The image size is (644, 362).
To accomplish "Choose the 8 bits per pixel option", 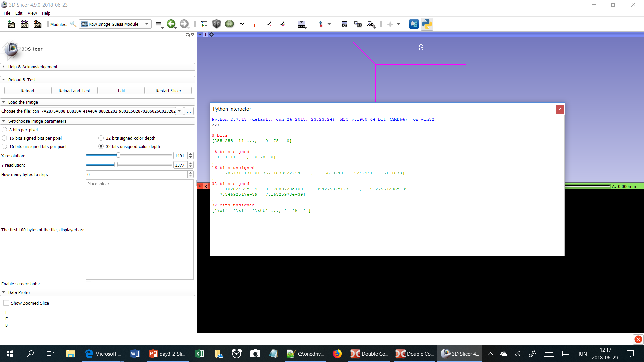I will pyautogui.click(x=4, y=130).
